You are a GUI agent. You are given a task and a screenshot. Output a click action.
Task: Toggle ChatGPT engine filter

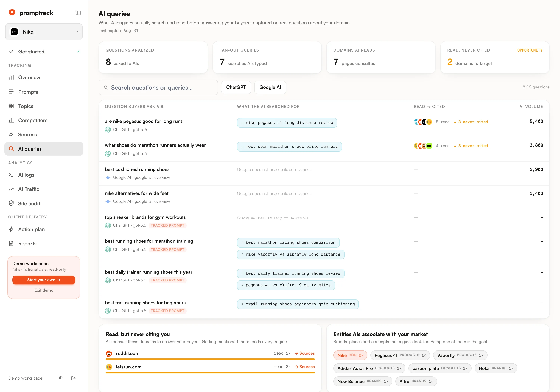coord(236,87)
